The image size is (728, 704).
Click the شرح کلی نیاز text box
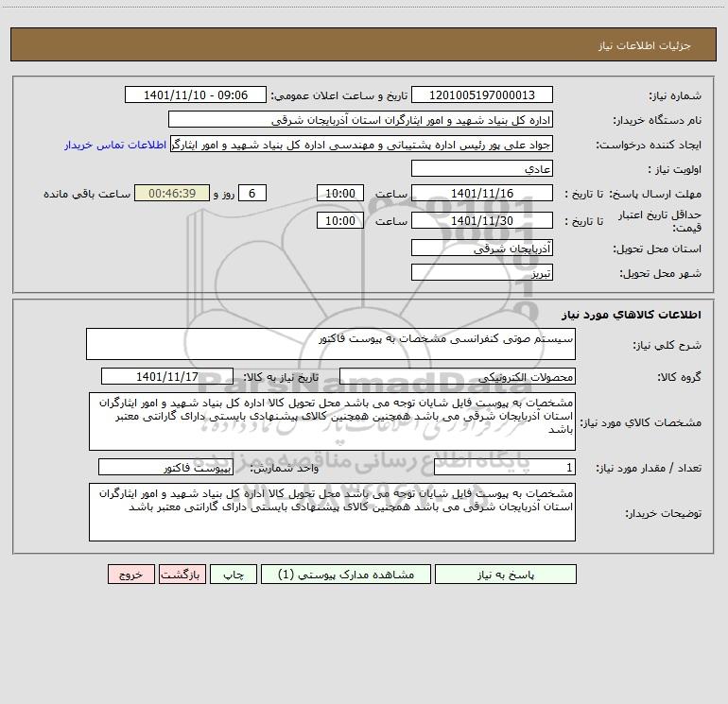(x=331, y=344)
